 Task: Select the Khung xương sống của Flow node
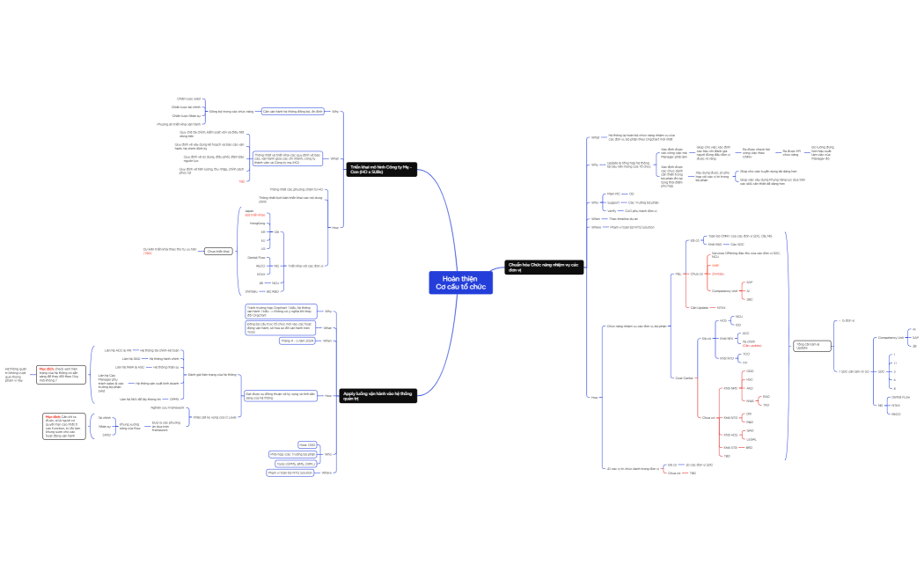point(130,426)
